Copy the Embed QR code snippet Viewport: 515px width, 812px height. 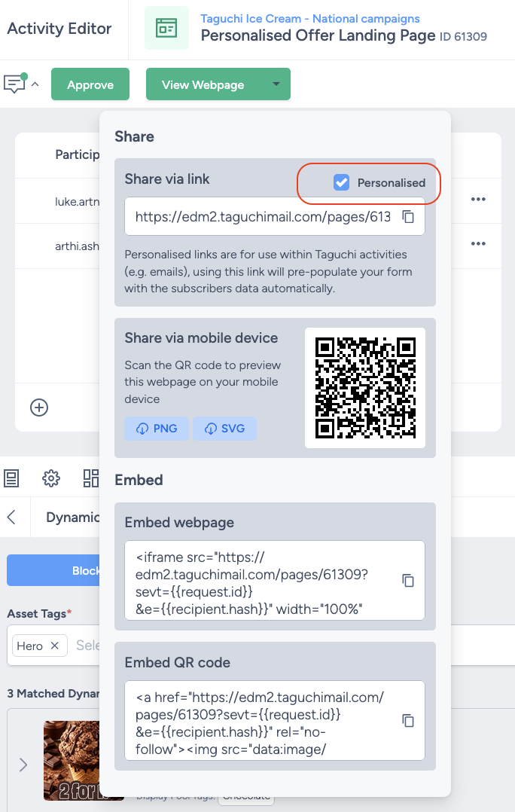(x=408, y=720)
